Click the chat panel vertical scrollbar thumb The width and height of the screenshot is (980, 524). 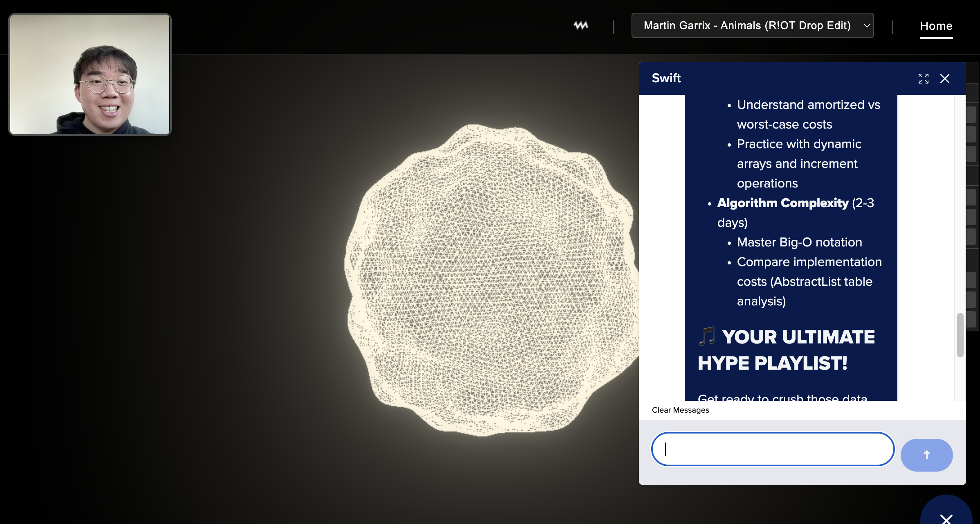click(x=960, y=335)
